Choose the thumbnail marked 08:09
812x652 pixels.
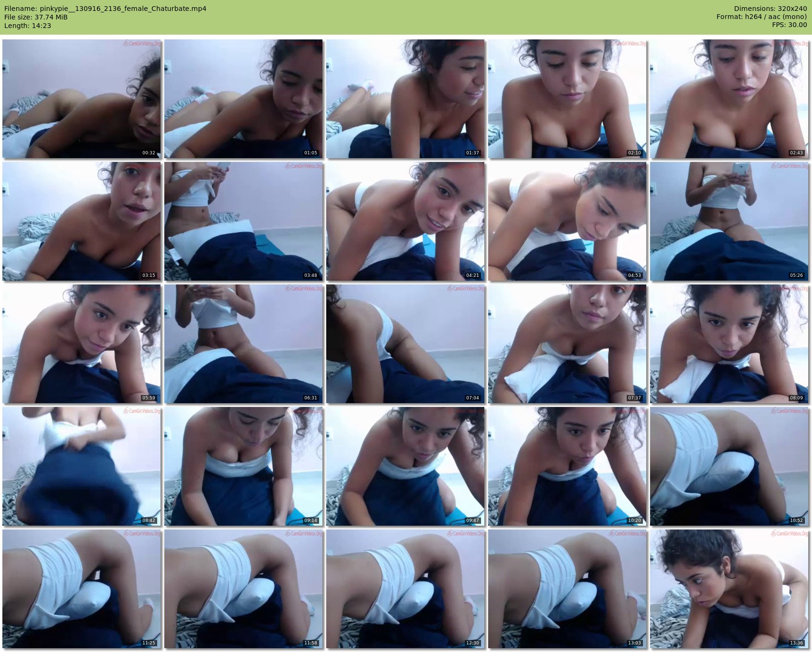coord(729,344)
